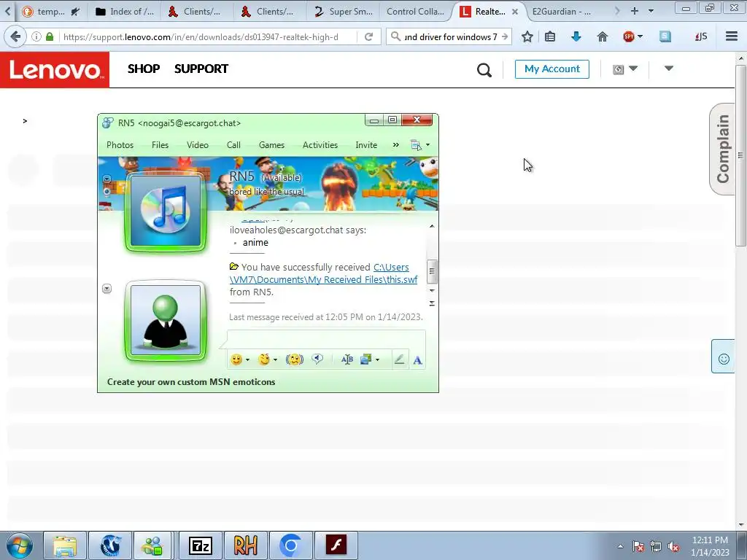Image resolution: width=747 pixels, height=560 pixels.
Task: Open Activities menu in chat window
Action: pos(320,145)
